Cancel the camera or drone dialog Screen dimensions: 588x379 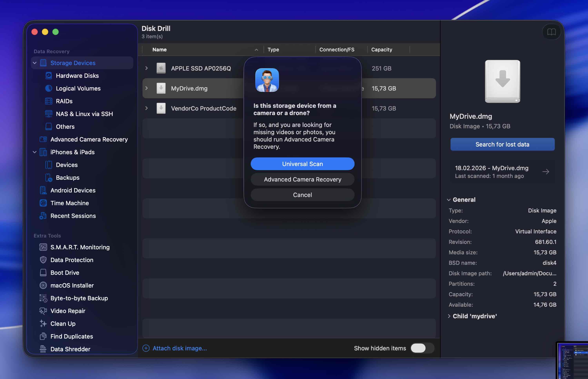pos(302,195)
